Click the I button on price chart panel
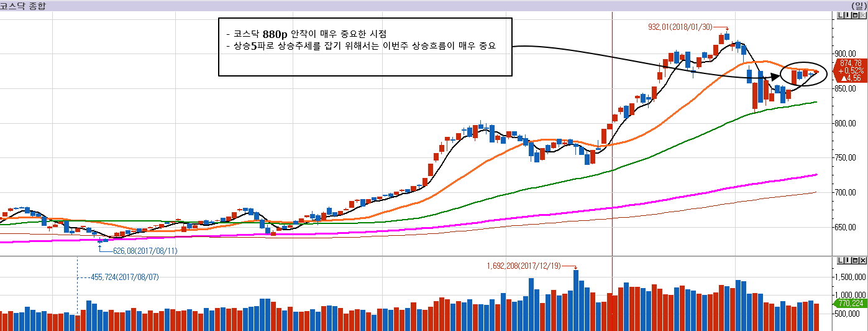The height and width of the screenshot is (331, 868). coord(847,16)
